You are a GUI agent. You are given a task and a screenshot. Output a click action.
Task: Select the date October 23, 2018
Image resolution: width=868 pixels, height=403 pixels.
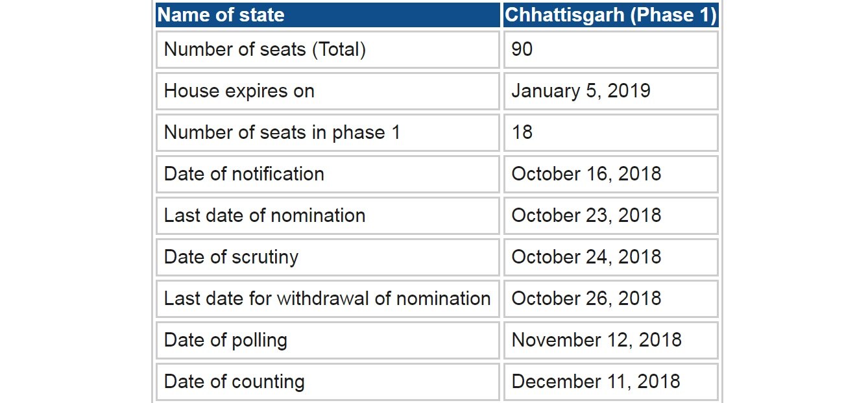click(x=610, y=215)
